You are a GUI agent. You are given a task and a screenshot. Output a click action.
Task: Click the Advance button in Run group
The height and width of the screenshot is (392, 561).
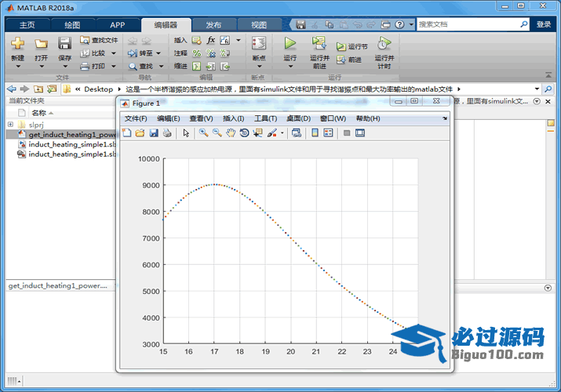349,60
